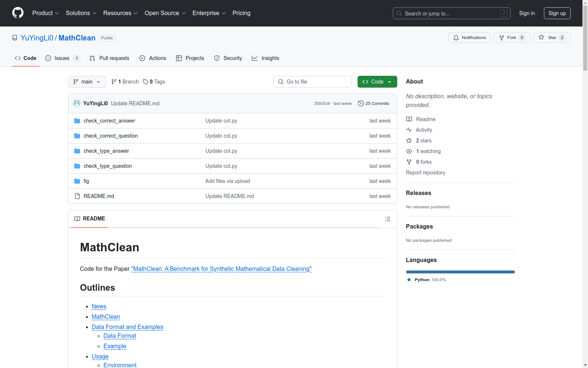Click the watching eye icon
This screenshot has height=368, width=588.
point(409,151)
